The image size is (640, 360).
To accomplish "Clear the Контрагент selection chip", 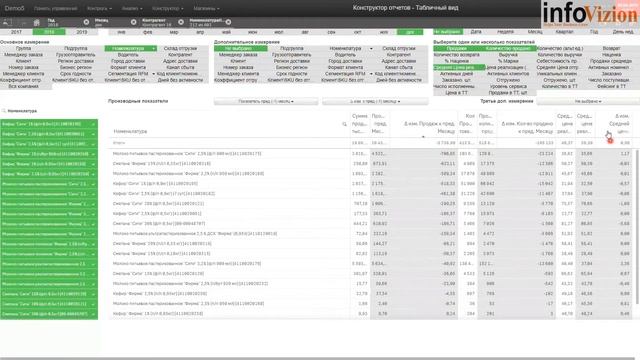I will point(181,22).
